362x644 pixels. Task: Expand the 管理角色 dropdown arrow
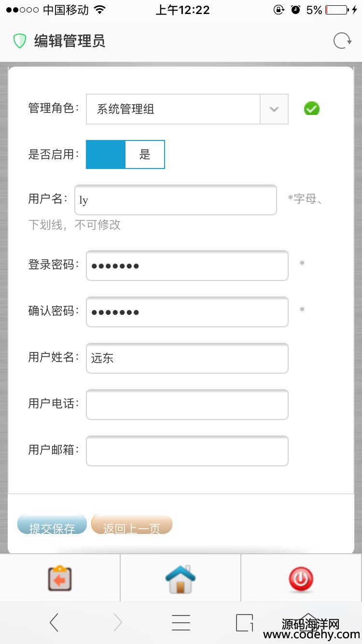pos(274,109)
